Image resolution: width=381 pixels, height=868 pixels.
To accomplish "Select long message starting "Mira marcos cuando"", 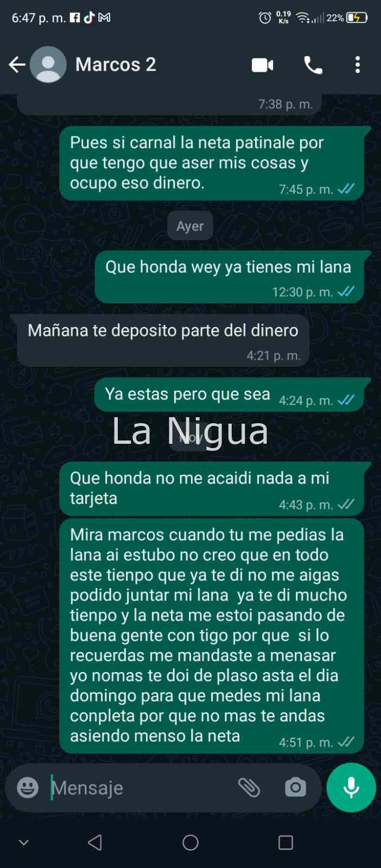I will point(212,636).
